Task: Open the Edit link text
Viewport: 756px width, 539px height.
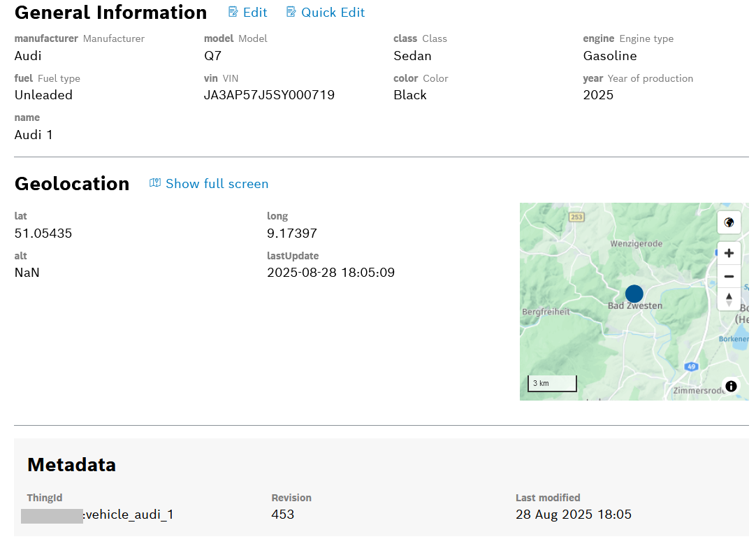Action: (x=255, y=13)
